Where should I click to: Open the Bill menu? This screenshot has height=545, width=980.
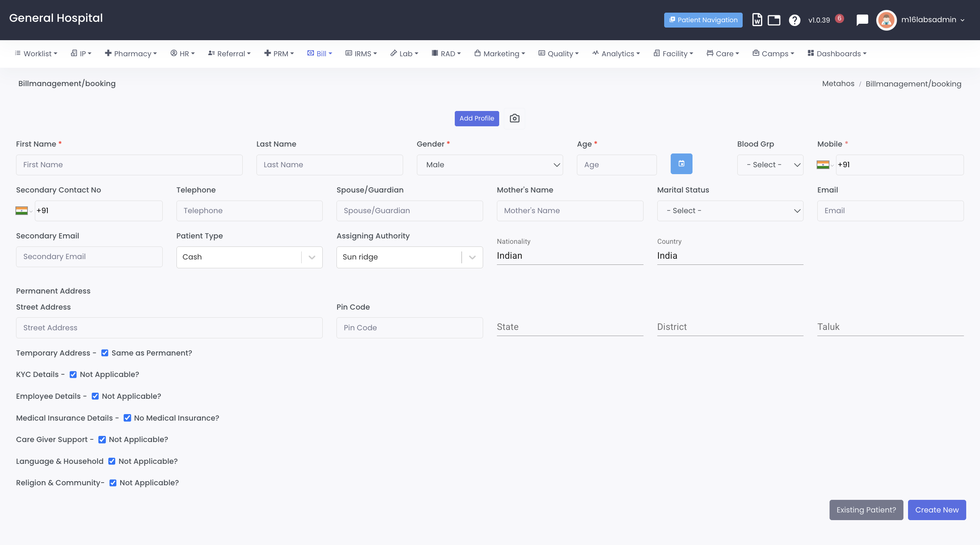pyautogui.click(x=320, y=54)
